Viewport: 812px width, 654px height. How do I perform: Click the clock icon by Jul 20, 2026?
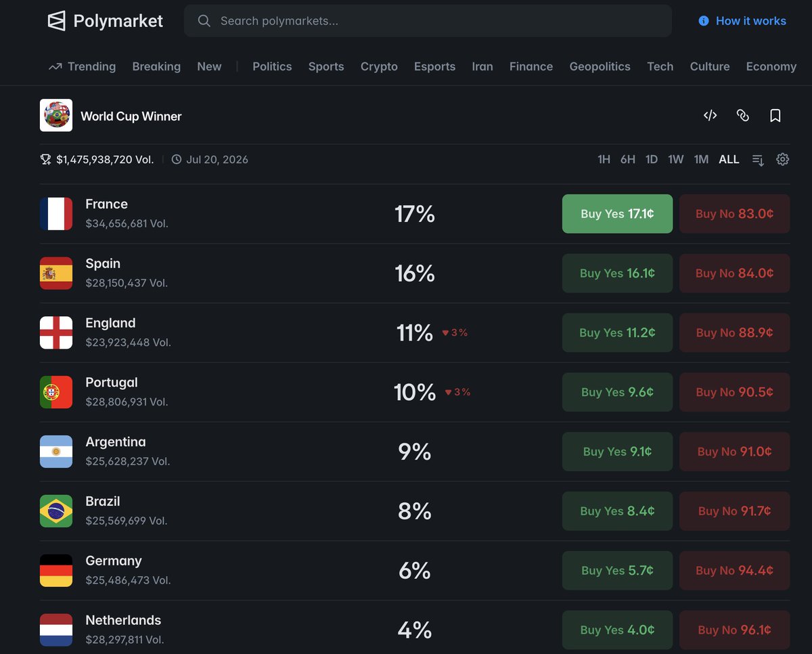click(177, 160)
